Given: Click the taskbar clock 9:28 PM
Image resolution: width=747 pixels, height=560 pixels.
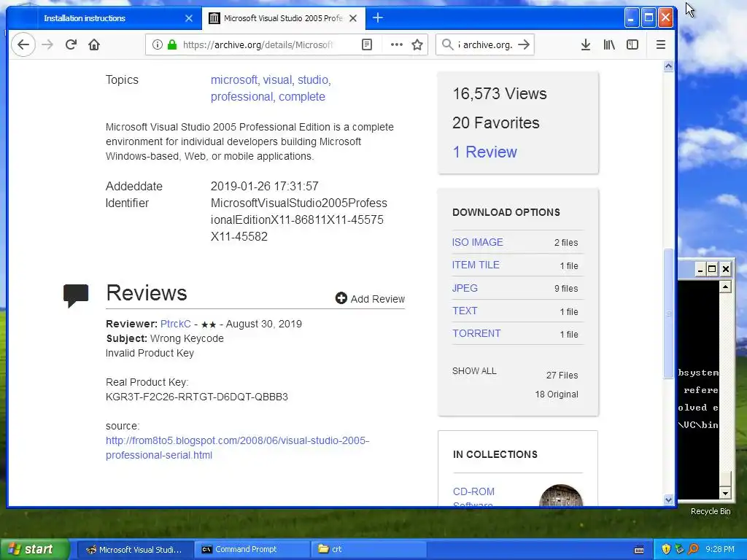Looking at the screenshot, I should pyautogui.click(x=720, y=550).
